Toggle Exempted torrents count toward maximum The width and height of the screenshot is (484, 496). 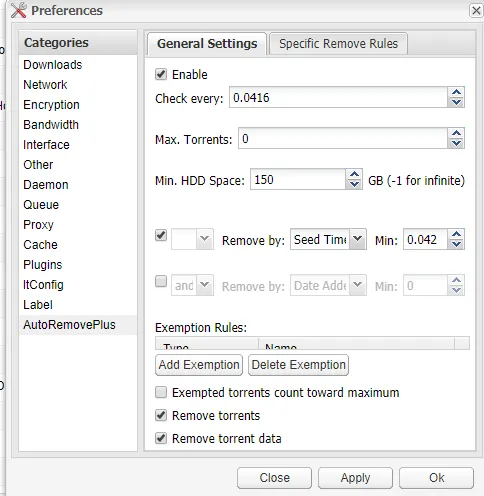tap(161, 392)
